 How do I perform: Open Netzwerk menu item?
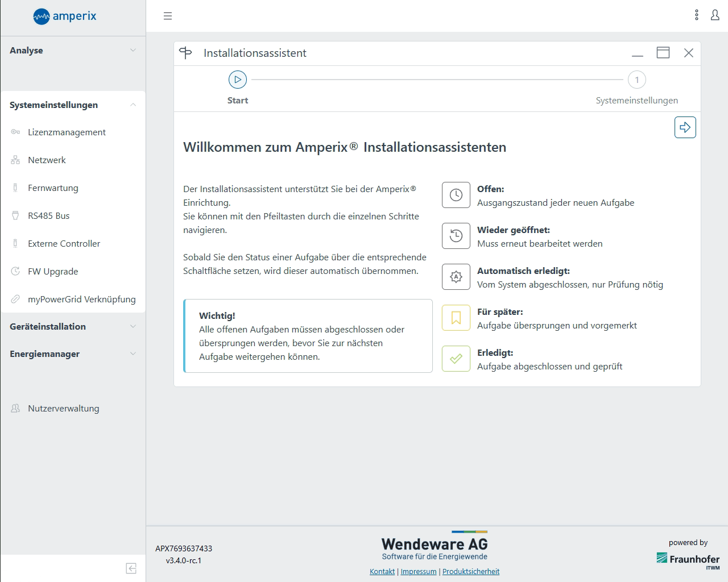[73, 160]
